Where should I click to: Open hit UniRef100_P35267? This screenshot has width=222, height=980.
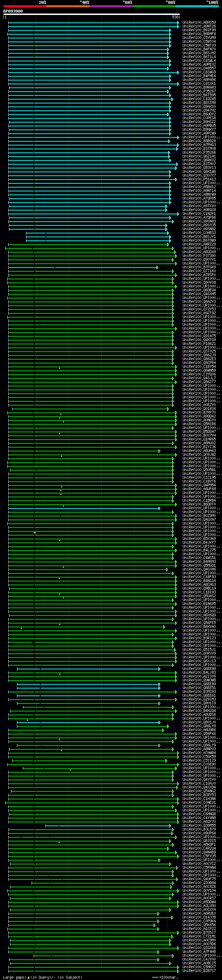199,91
